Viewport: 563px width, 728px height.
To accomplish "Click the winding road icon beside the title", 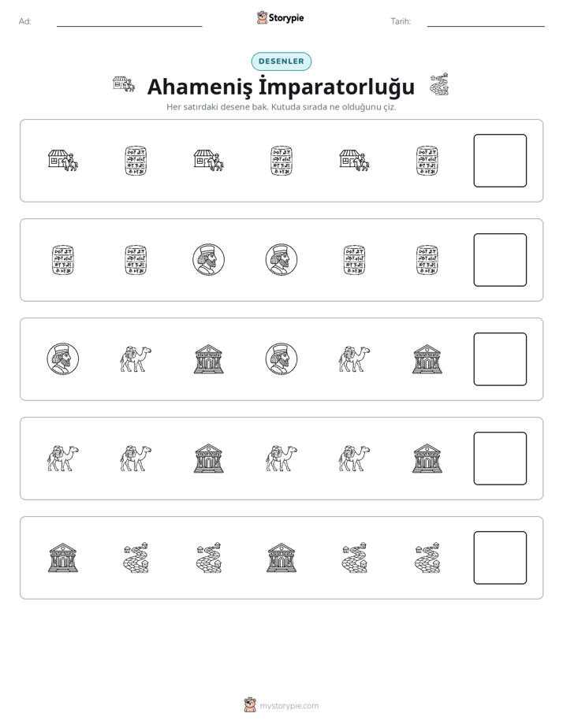I will click(x=439, y=84).
